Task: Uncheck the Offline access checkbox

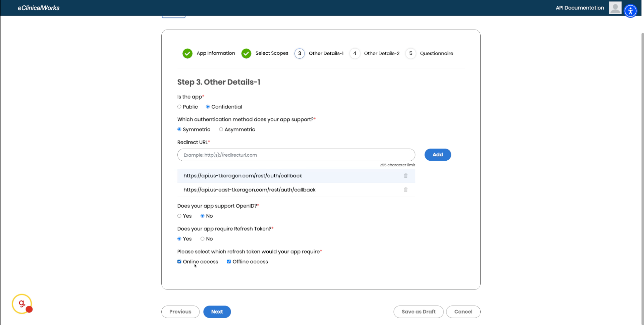Action: 229,262
